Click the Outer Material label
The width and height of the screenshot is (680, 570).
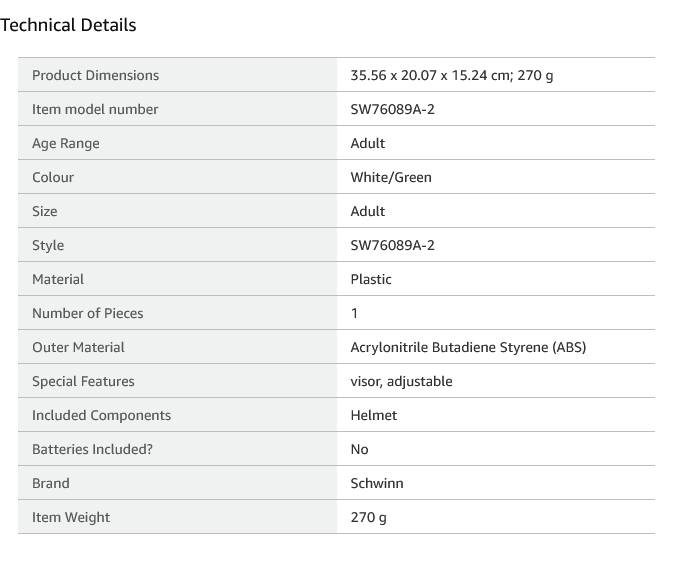click(78, 347)
